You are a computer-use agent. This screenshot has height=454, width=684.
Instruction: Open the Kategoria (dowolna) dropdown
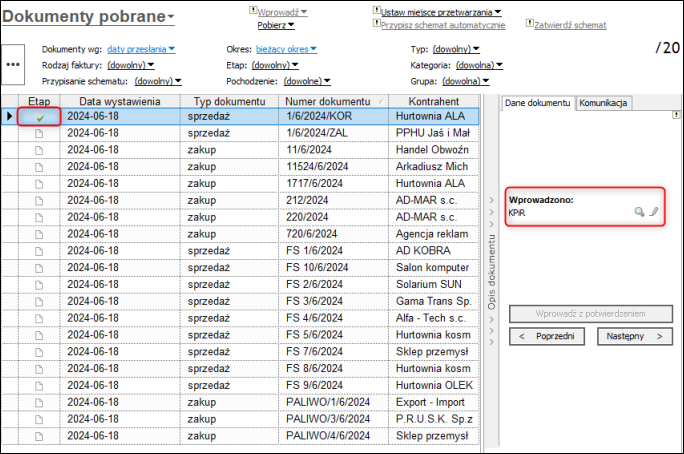[479, 65]
